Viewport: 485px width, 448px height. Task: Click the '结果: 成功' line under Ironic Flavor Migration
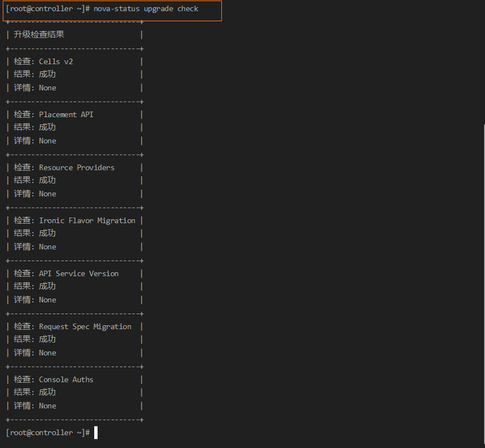click(x=35, y=233)
